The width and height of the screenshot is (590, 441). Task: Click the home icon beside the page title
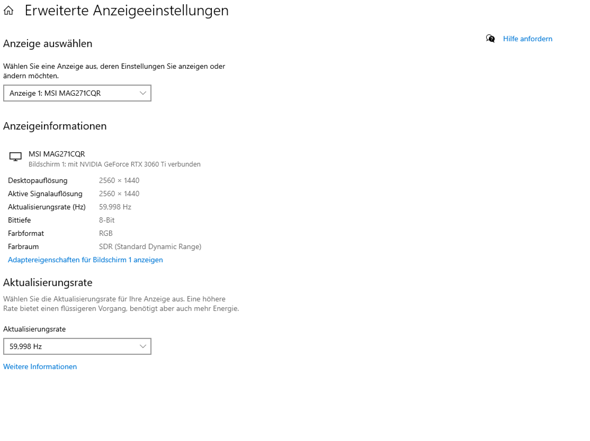point(8,11)
